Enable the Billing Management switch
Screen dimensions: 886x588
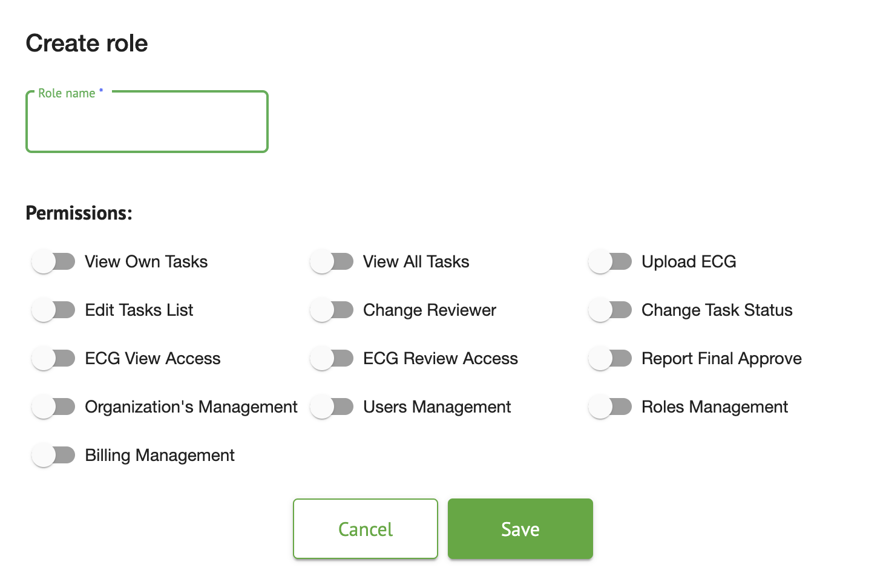(53, 456)
